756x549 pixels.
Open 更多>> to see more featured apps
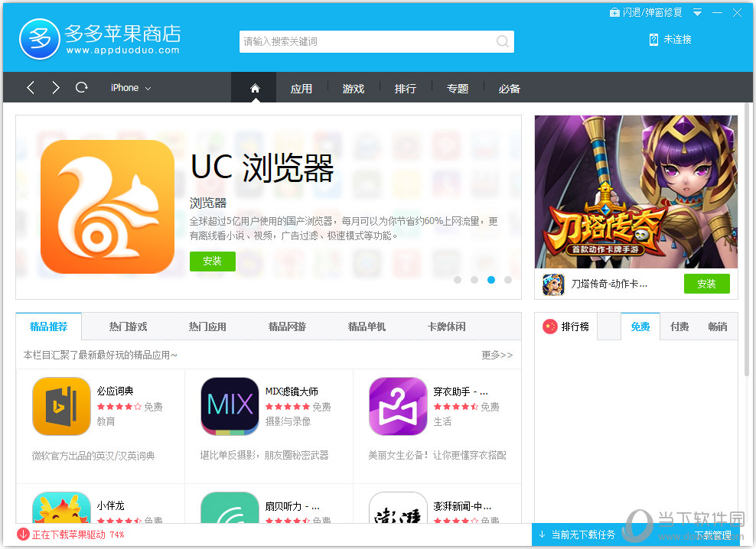496,354
